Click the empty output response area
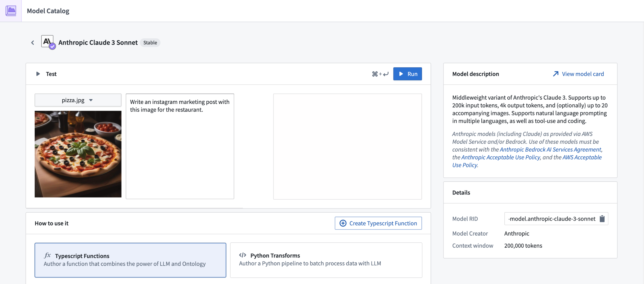This screenshot has width=644, height=284. point(347,146)
